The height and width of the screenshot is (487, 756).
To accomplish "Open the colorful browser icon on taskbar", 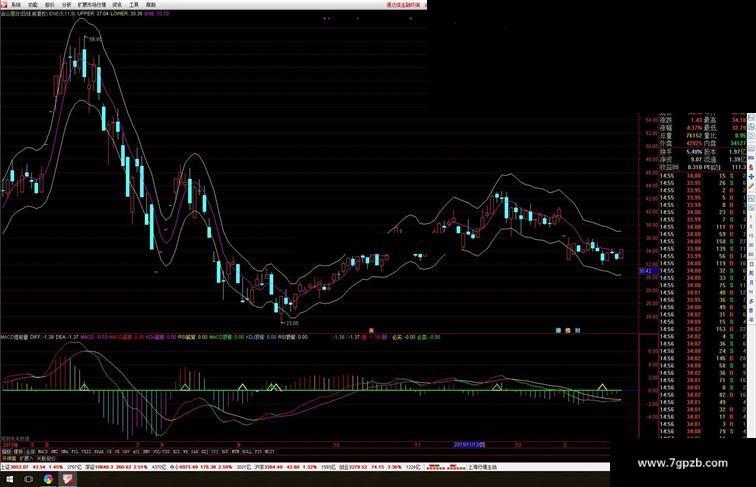I will (48, 479).
